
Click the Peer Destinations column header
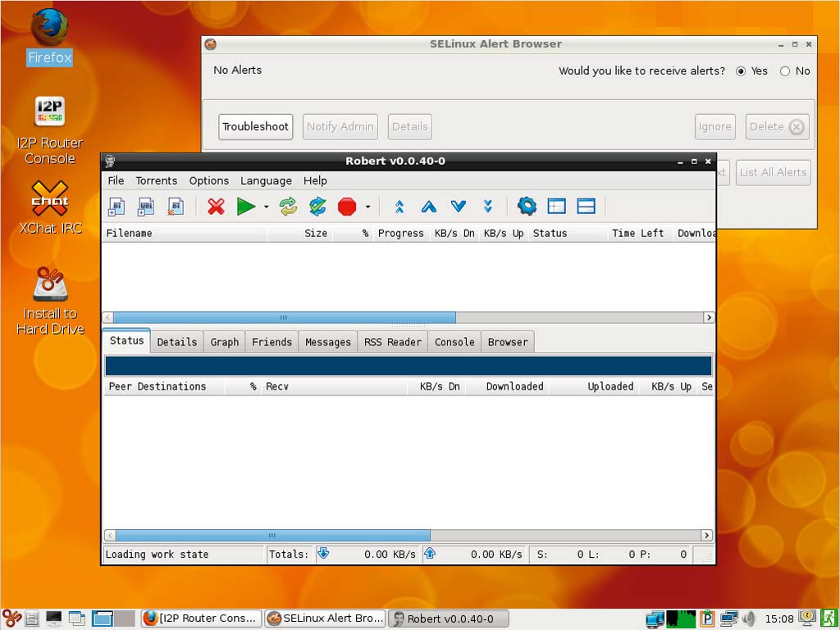[163, 387]
